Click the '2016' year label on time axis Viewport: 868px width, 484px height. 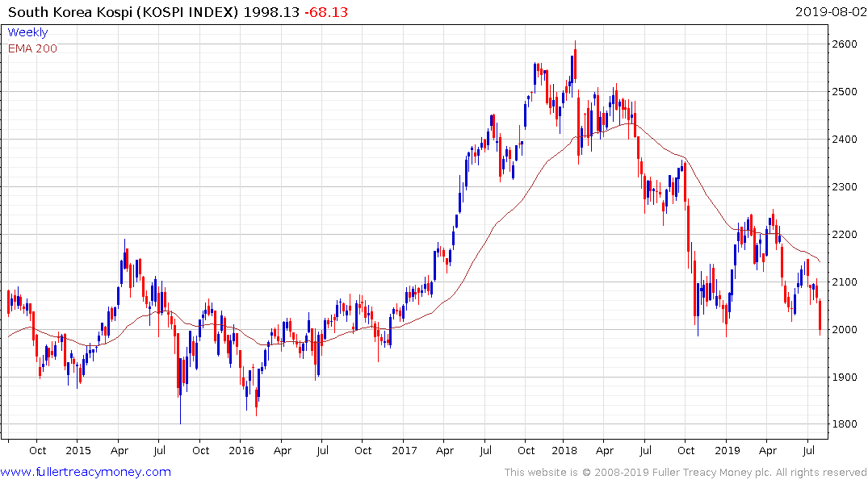(x=241, y=450)
